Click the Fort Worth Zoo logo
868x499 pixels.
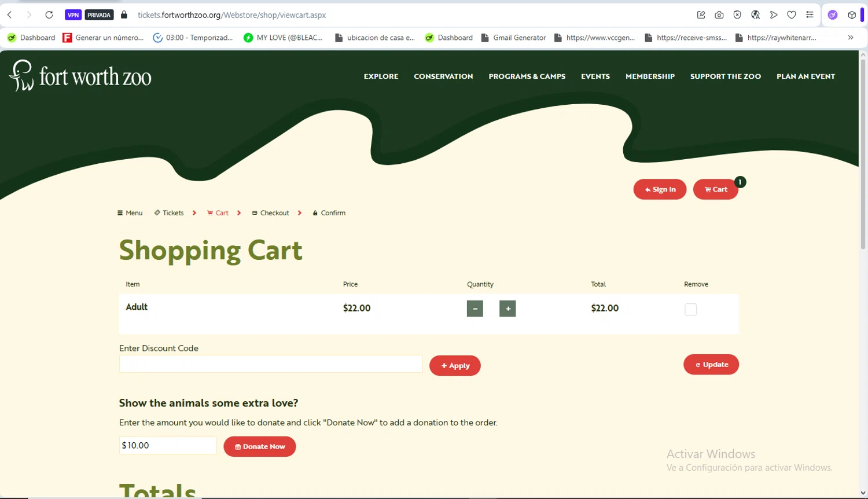tap(80, 76)
